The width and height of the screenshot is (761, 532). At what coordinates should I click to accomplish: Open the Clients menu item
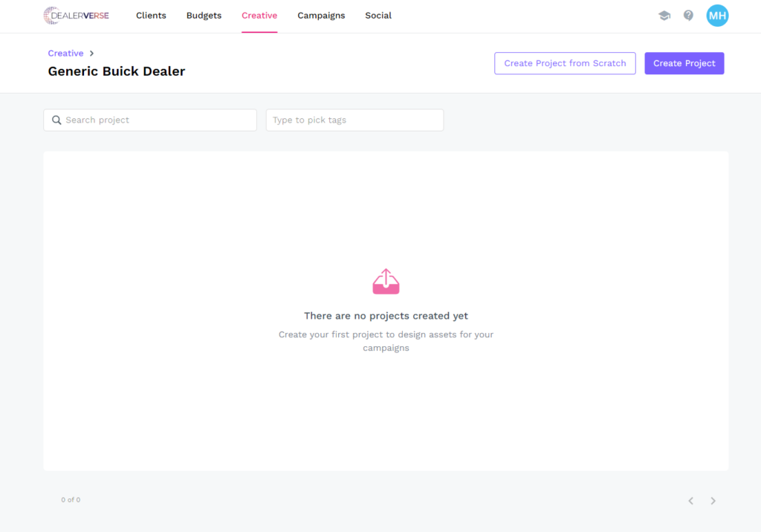[x=151, y=16]
